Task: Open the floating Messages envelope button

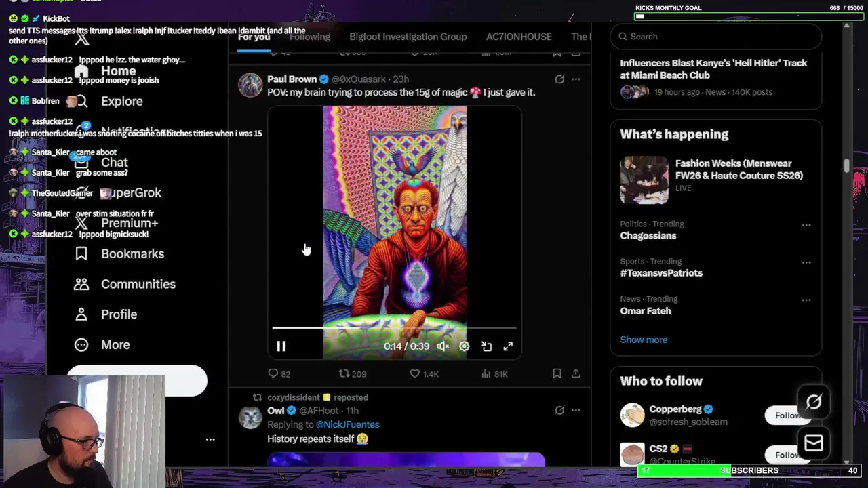Action: point(814,443)
